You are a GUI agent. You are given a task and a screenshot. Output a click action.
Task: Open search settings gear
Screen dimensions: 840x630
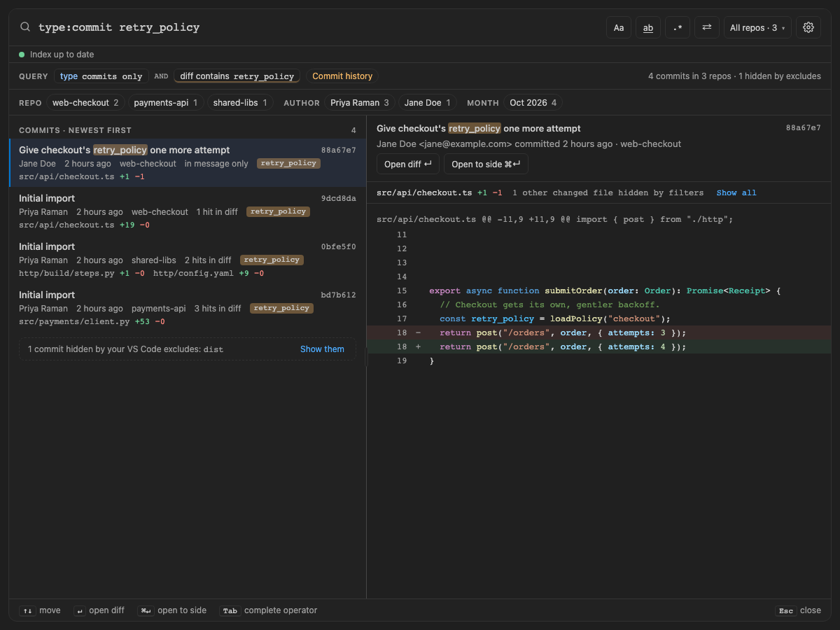click(808, 27)
